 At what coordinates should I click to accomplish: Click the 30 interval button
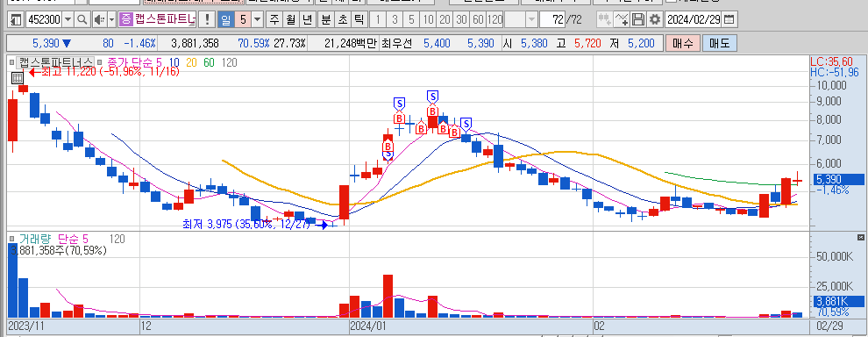(x=461, y=20)
